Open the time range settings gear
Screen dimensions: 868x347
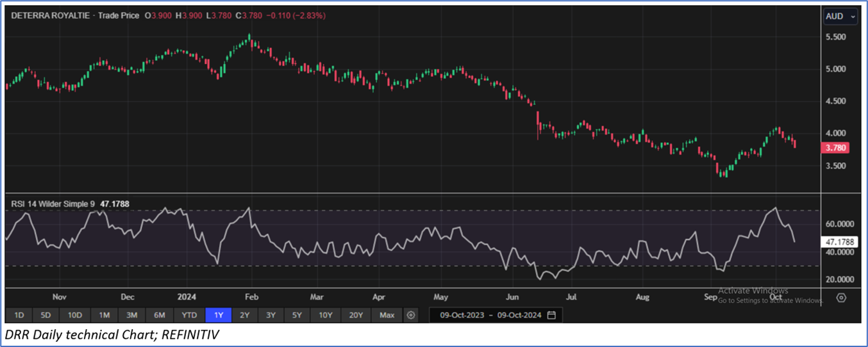[412, 315]
